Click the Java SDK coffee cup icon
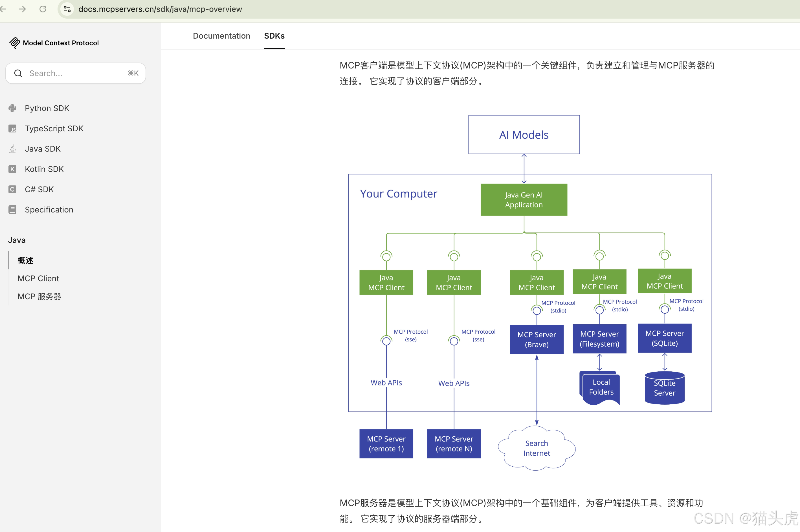Screen dimensions: 800x532 (x=13, y=149)
